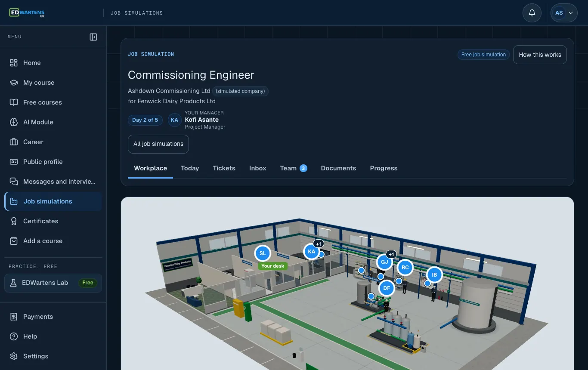Click the Help question mark icon
The height and width of the screenshot is (370, 588).
point(14,336)
